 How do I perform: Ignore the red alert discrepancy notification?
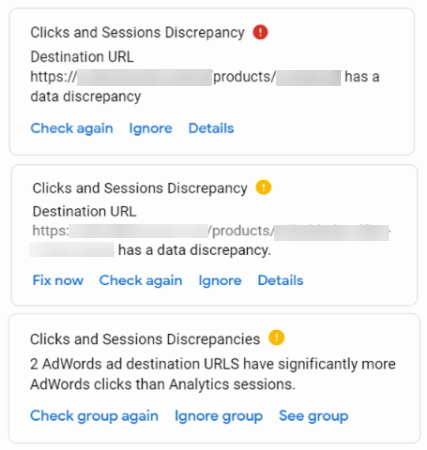pos(151,128)
